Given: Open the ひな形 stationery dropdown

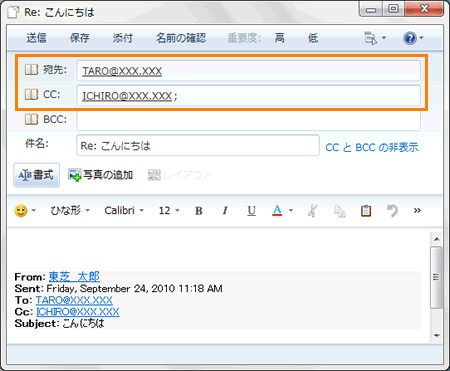Looking at the screenshot, I should [x=70, y=210].
